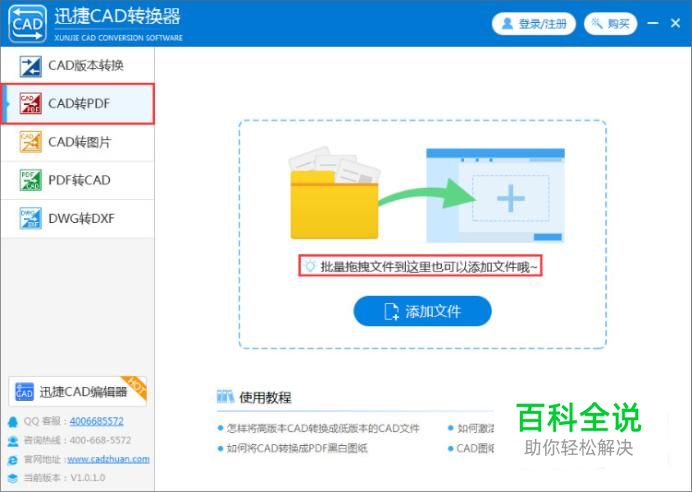This screenshot has height=492, width=692.
Task: Open the CAD版本转换 tab
Action: pos(78,66)
